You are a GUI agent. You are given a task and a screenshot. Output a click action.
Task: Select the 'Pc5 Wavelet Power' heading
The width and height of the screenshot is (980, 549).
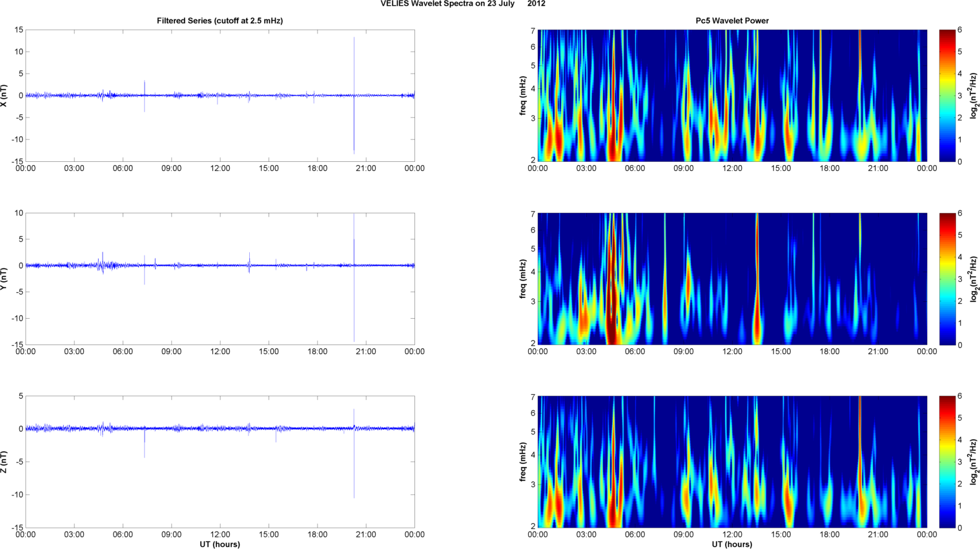coord(732,21)
